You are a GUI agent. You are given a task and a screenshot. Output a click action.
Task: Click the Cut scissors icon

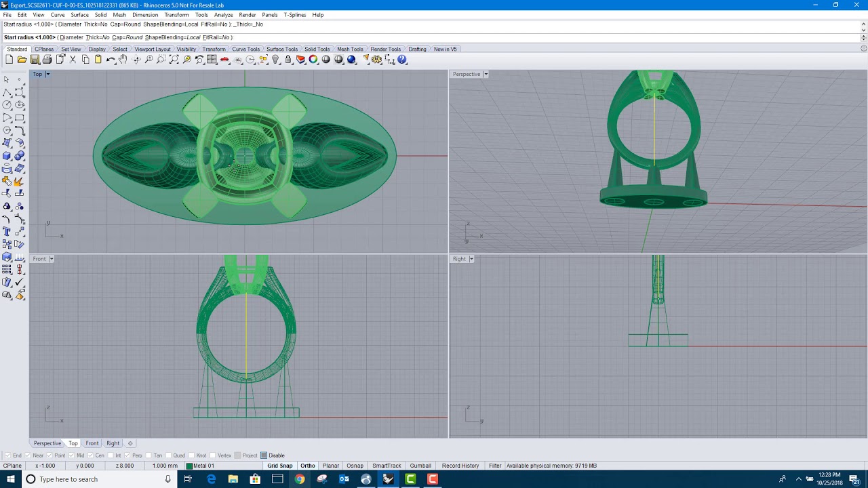tap(73, 60)
